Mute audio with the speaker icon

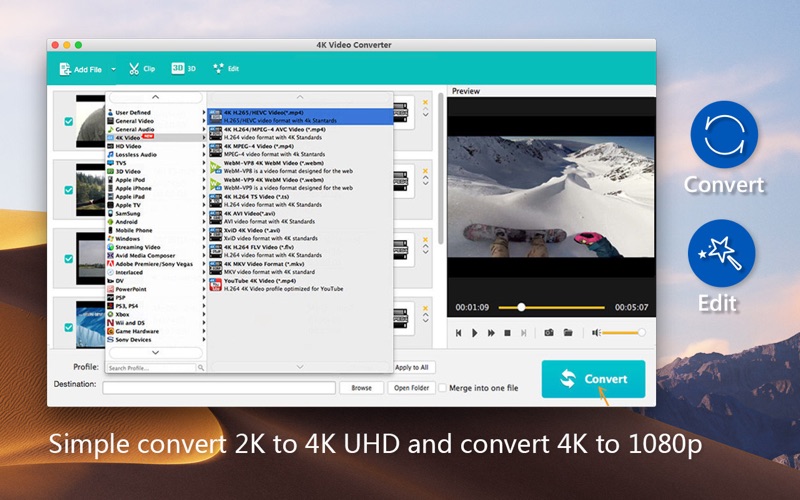pyautogui.click(x=595, y=332)
